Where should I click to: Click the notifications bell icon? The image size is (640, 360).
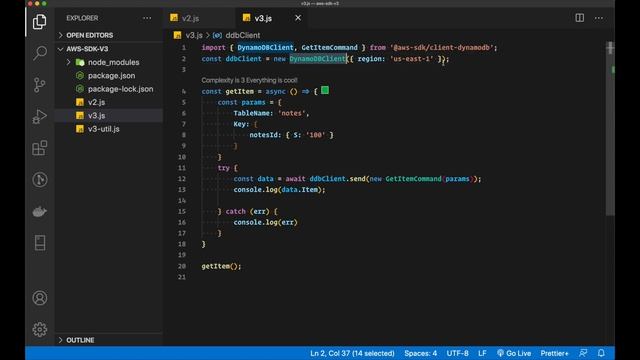tap(601, 353)
